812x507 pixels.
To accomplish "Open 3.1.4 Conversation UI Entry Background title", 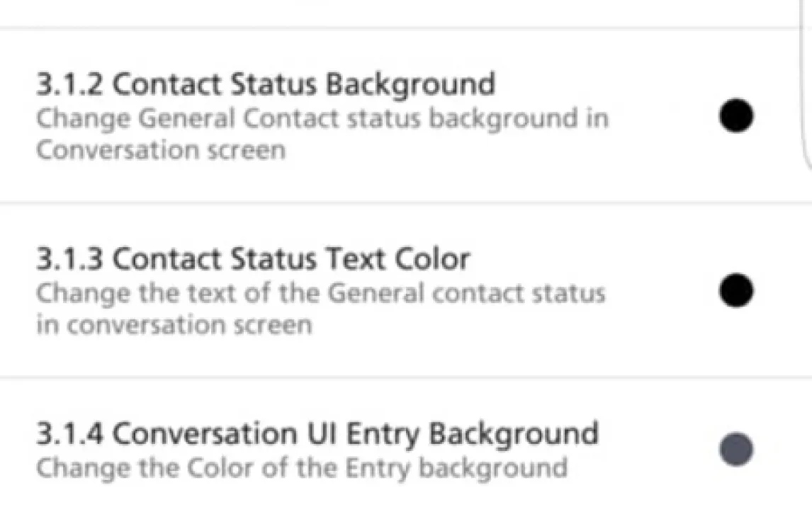I will (317, 433).
